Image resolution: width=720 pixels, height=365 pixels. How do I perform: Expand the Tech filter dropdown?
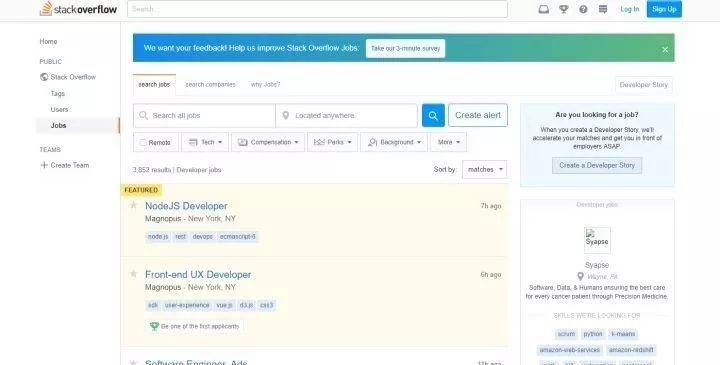point(205,142)
